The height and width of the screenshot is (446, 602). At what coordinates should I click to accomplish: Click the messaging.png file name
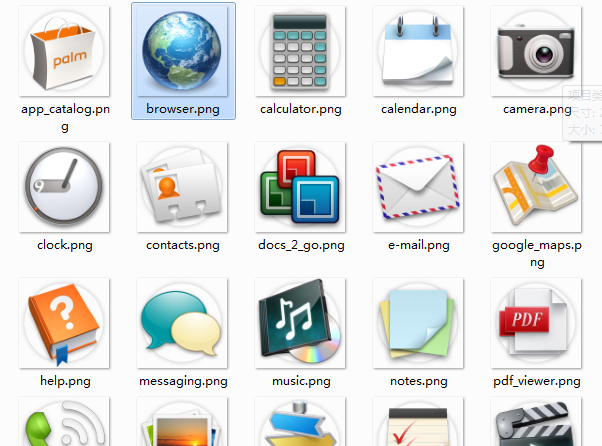click(x=183, y=381)
